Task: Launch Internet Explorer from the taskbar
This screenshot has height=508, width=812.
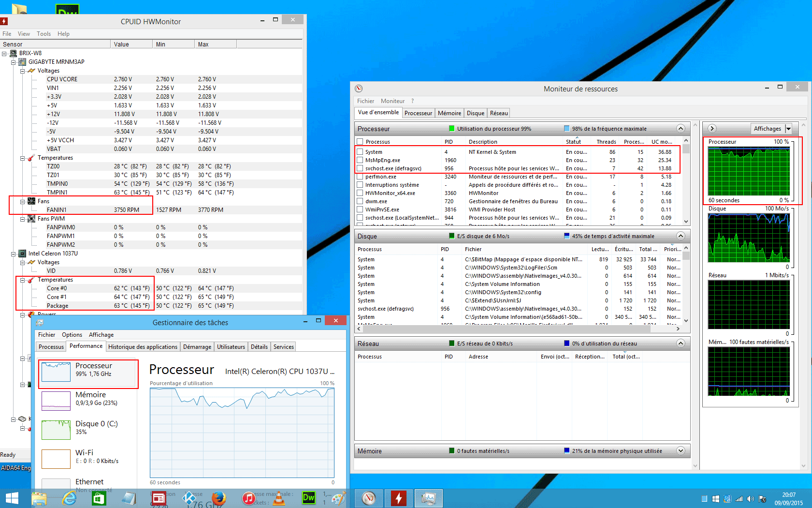Action: (69, 498)
